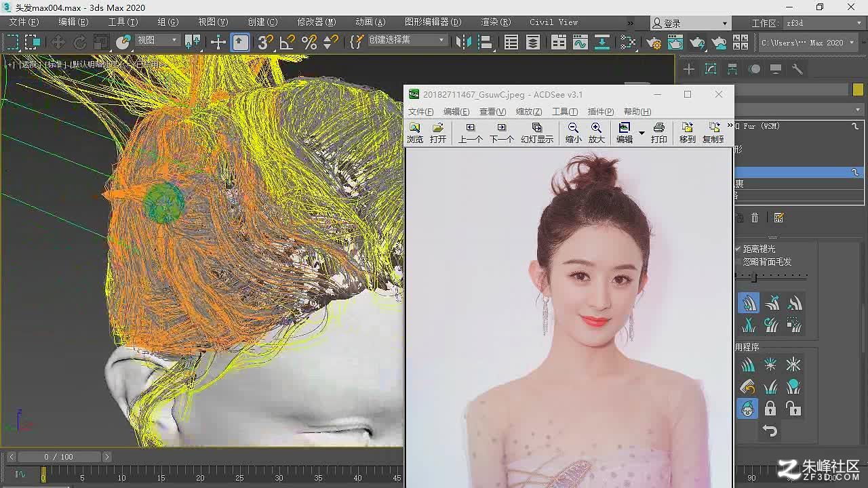The width and height of the screenshot is (868, 488).
Task: Click ACDSee 放大 zoom in button
Action: coord(596,133)
